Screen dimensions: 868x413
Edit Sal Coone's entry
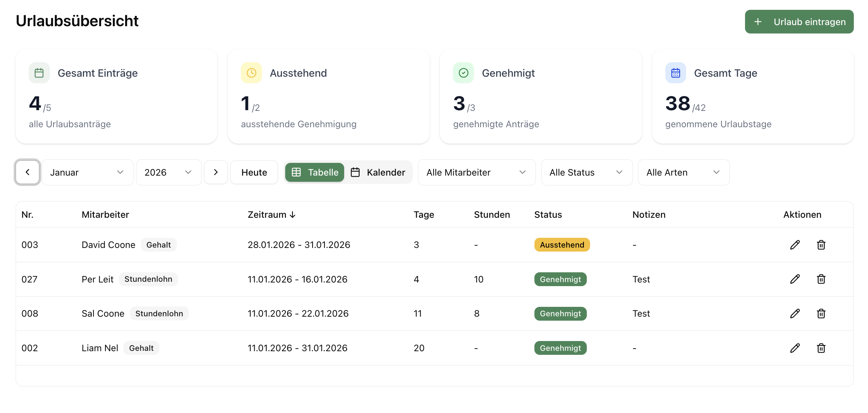pyautogui.click(x=795, y=313)
